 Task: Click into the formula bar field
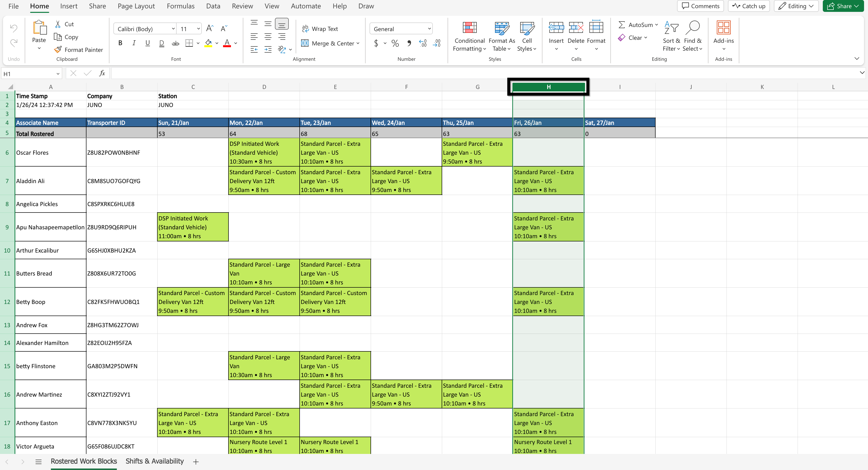click(x=472, y=73)
